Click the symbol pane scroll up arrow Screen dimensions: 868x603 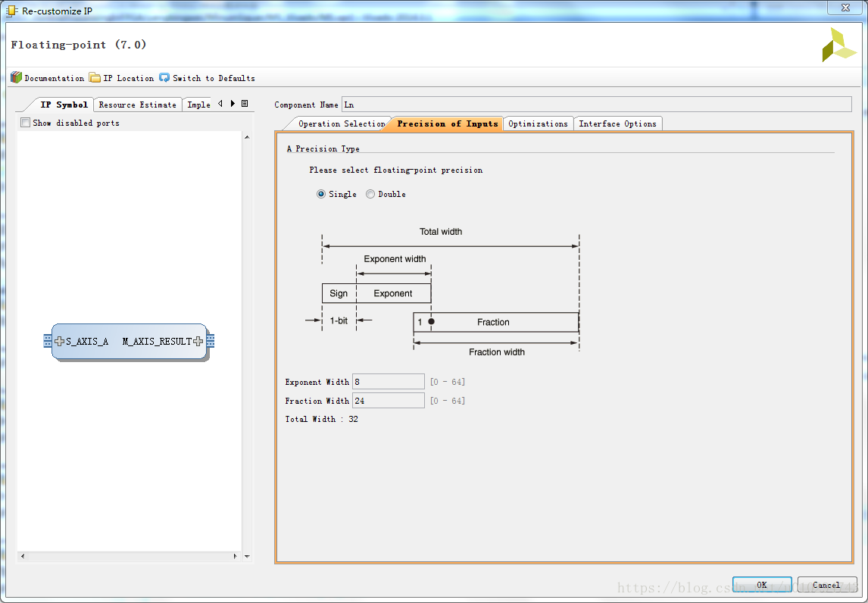247,137
